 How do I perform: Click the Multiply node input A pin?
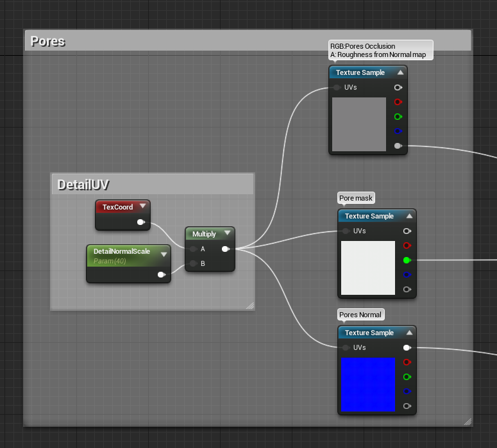(193, 249)
